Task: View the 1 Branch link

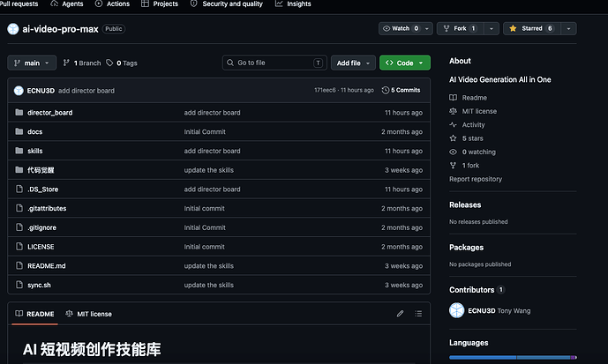Action: [x=82, y=63]
